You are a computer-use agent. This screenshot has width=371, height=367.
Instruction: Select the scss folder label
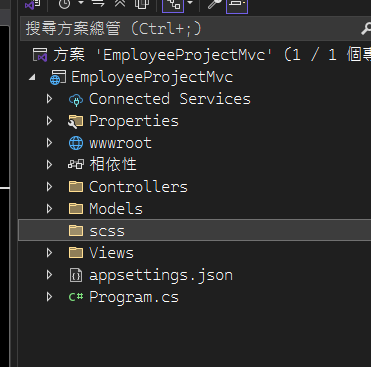107,231
